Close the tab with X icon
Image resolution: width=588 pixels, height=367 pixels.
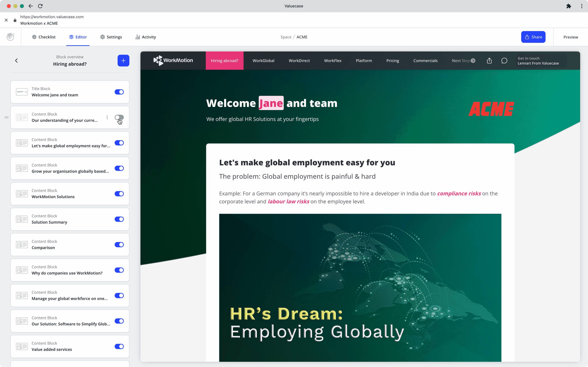(6, 20)
